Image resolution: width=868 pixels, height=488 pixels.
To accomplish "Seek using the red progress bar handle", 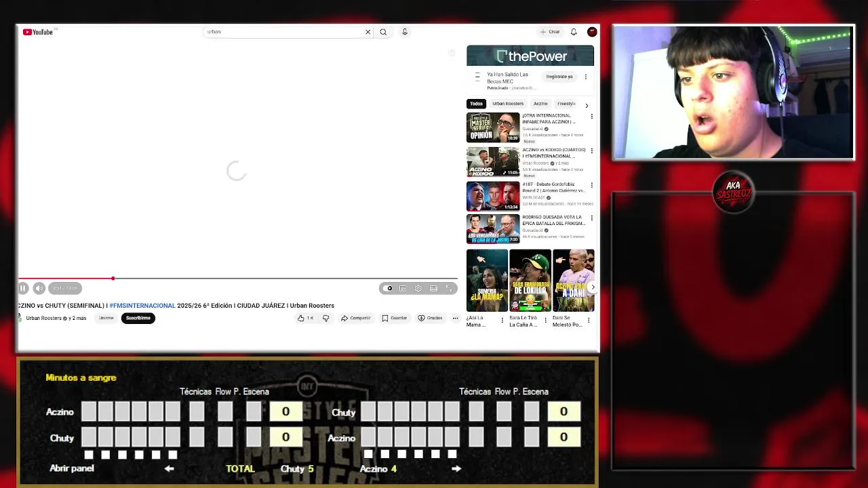I will click(113, 279).
